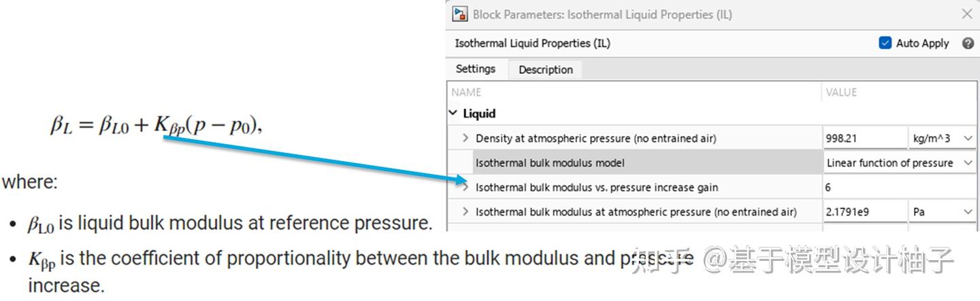This screenshot has height=301, width=980.
Task: Select the Isothermal bulk modulus model row
Action: pyautogui.click(x=550, y=162)
